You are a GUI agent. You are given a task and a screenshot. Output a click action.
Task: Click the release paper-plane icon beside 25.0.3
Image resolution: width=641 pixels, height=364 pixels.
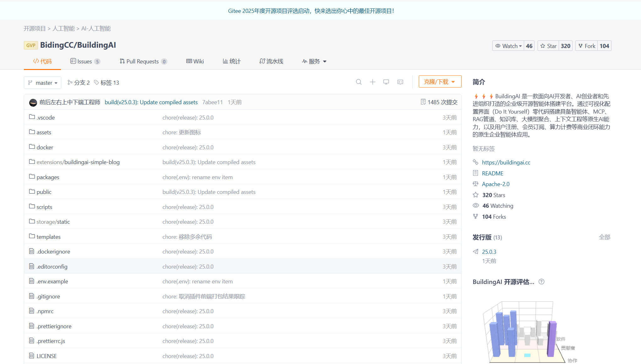(476, 252)
